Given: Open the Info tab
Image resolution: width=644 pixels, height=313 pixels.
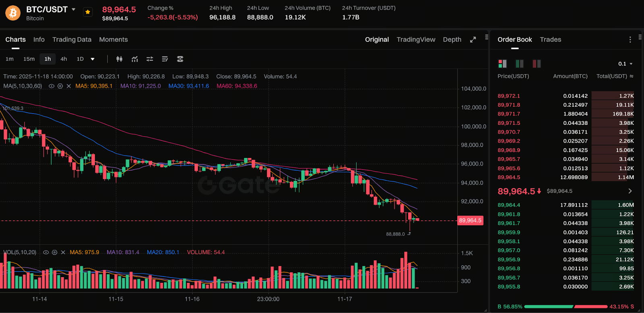Looking at the screenshot, I should coord(39,39).
